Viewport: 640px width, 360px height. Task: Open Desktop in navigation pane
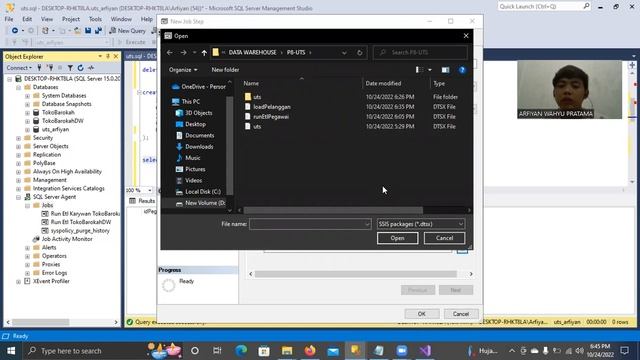click(195, 124)
